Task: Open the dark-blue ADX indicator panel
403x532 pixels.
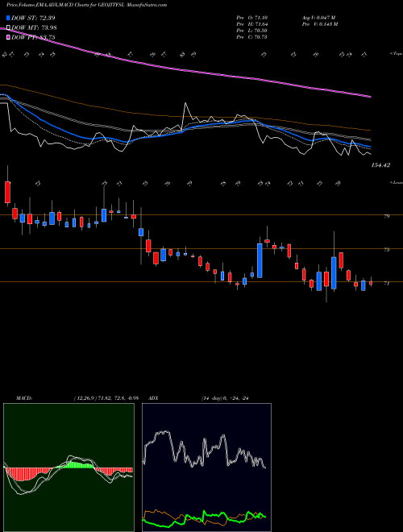Action: click(206, 468)
